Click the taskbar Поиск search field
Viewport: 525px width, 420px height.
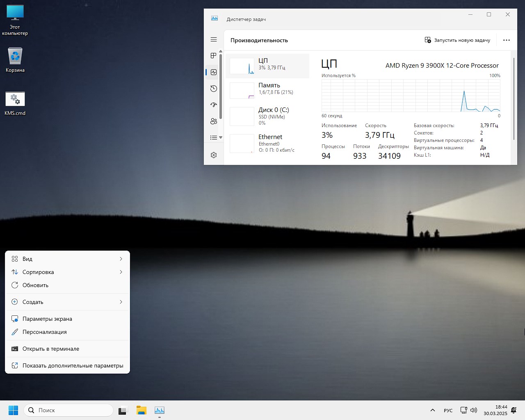[x=68, y=410]
